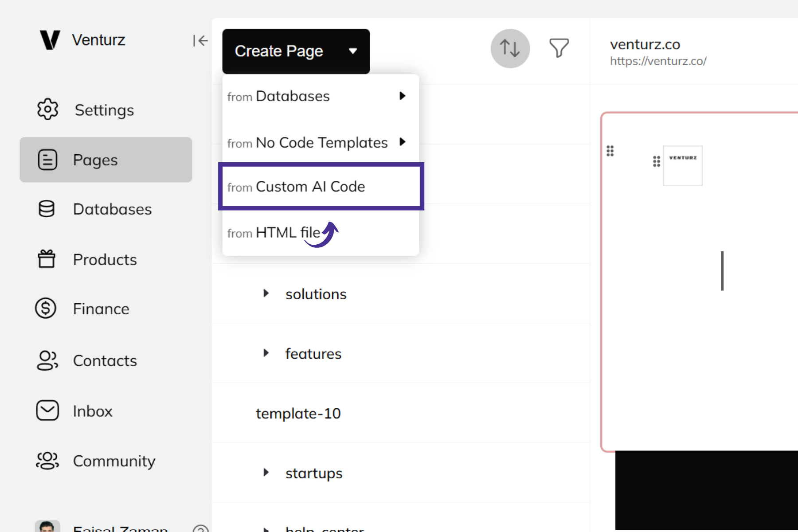Select the Pages sidebar item

106,160
